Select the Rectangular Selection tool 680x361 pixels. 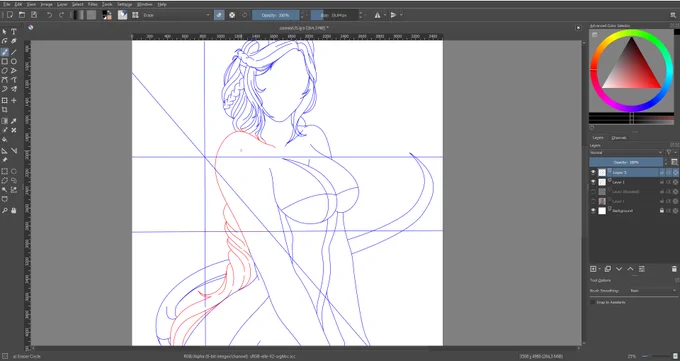[5, 171]
